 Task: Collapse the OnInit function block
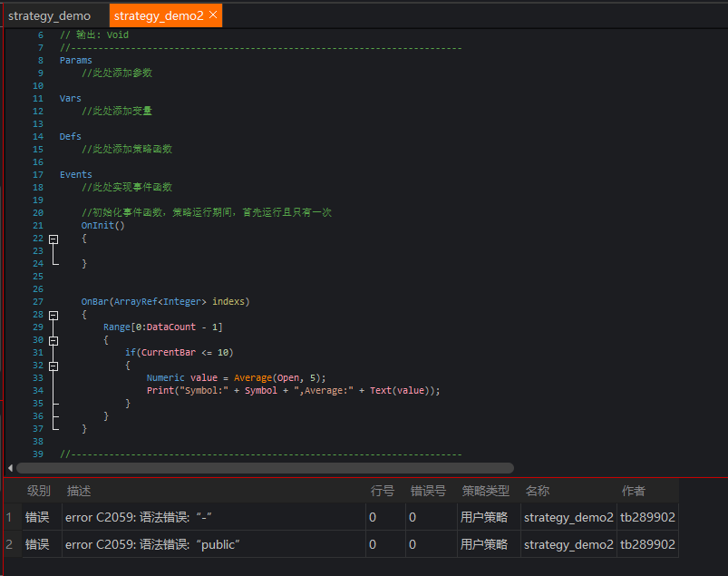pos(53,239)
